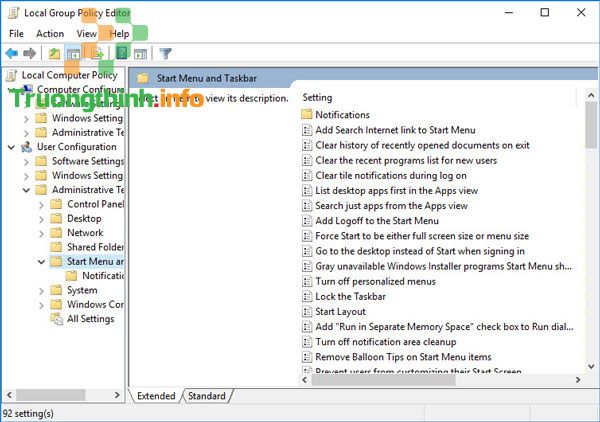Open the View menu
Screen dimensions: 600x422
point(86,34)
